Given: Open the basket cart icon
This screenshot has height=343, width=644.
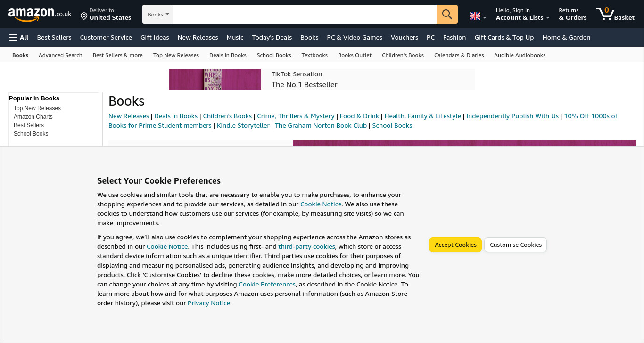Looking at the screenshot, I should point(616,14).
